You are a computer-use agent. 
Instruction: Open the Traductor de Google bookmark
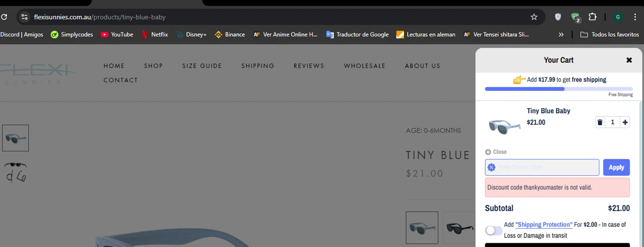[357, 34]
